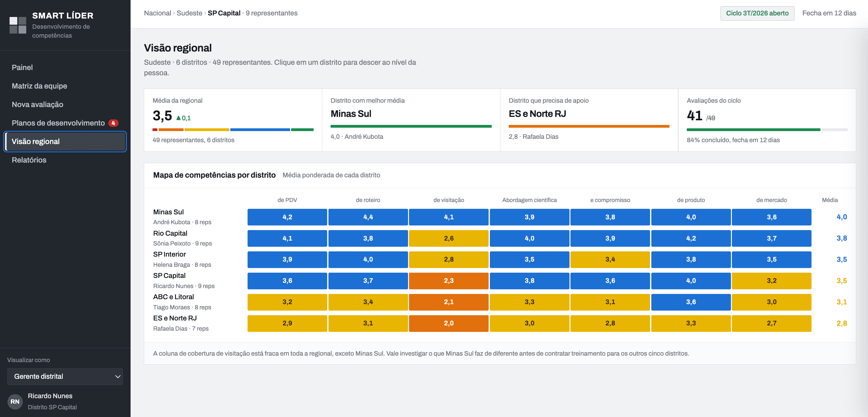Click the RN user avatar
Screen dimensions: 868x417
(15, 402)
